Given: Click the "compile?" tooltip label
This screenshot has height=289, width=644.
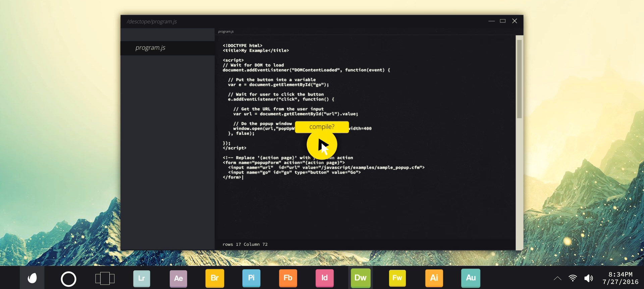Looking at the screenshot, I should (322, 127).
